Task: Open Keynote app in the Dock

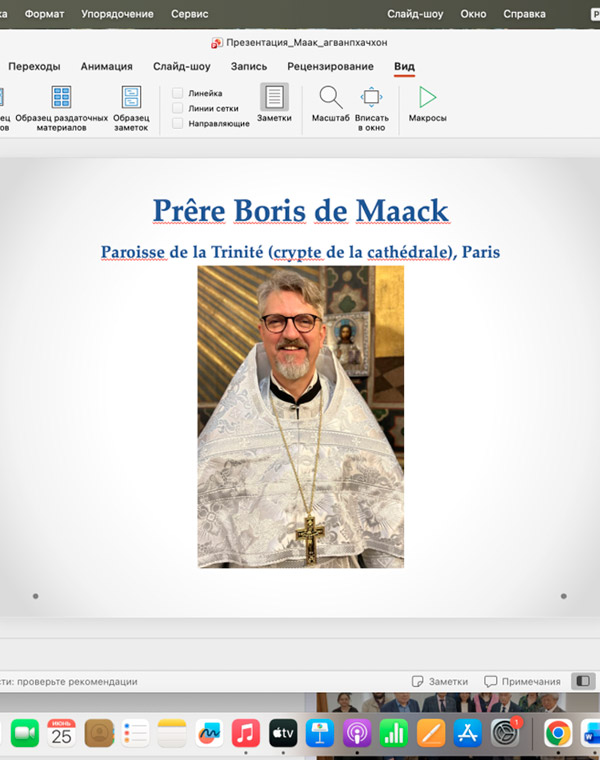Action: (320, 733)
